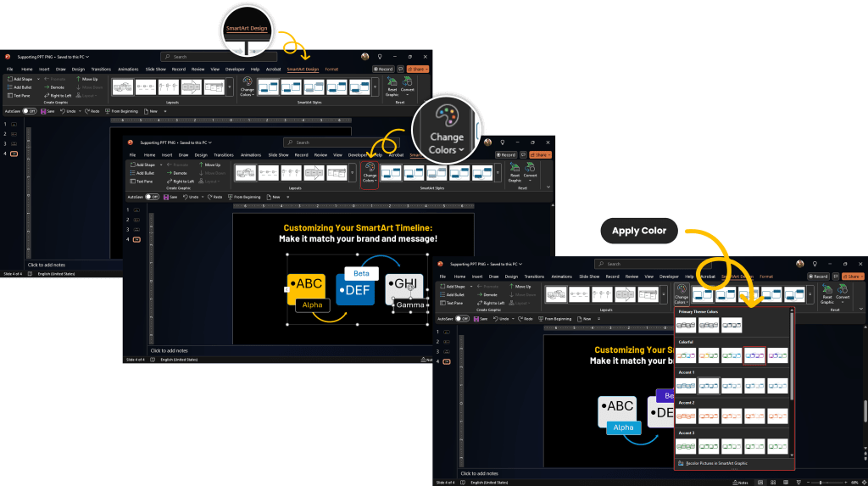Switch to Slide Sorter view in status bar
The image size is (868, 486).
click(x=772, y=482)
